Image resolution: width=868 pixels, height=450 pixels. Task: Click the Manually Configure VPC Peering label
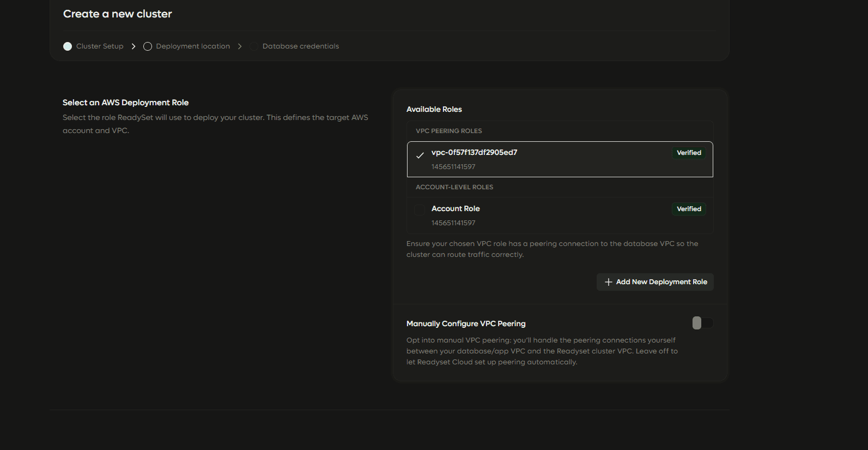(x=466, y=323)
